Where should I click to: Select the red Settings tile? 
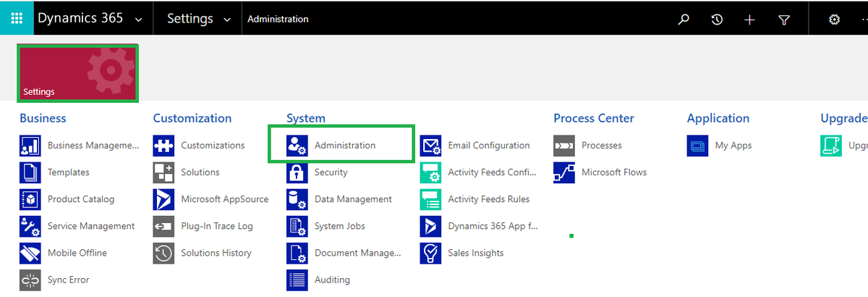click(x=77, y=73)
